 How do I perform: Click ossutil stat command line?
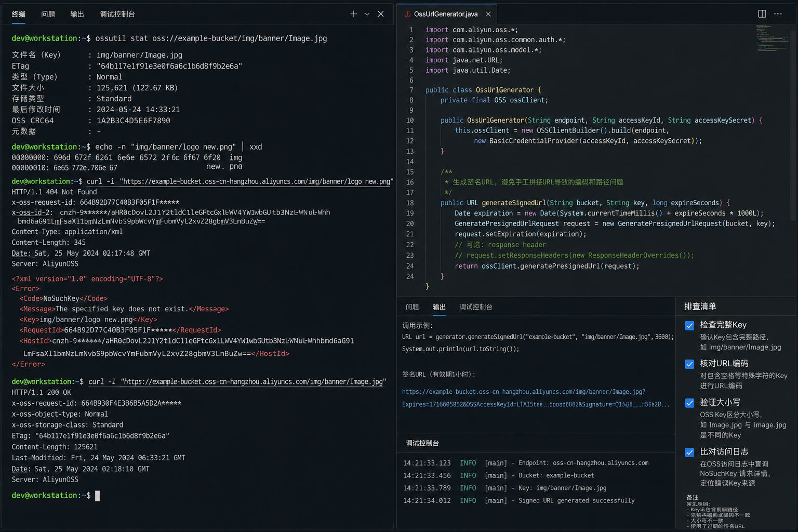click(x=169, y=38)
